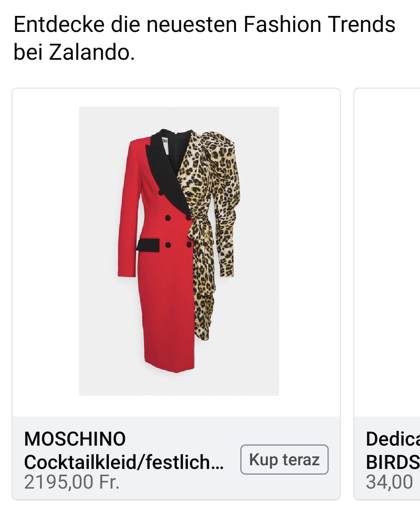Open the Moschino dress product photo
The image size is (420, 507).
click(x=179, y=251)
